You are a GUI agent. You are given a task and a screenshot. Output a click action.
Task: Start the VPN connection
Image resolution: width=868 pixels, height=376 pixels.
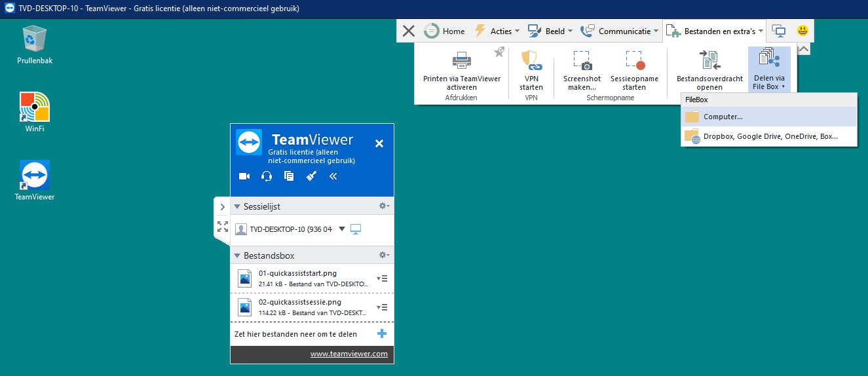pyautogui.click(x=531, y=71)
